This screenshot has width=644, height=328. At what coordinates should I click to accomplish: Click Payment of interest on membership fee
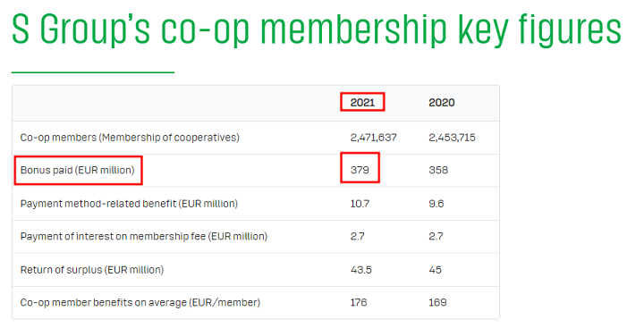(x=144, y=237)
